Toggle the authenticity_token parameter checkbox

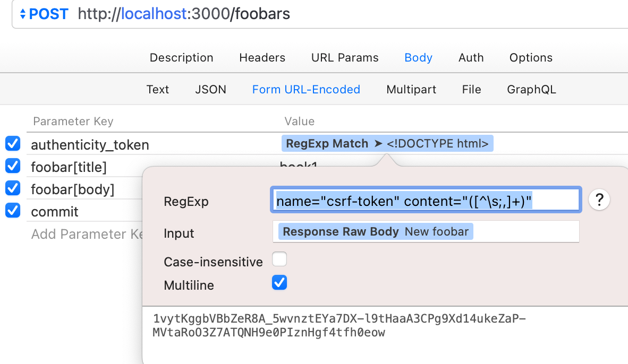pos(13,144)
